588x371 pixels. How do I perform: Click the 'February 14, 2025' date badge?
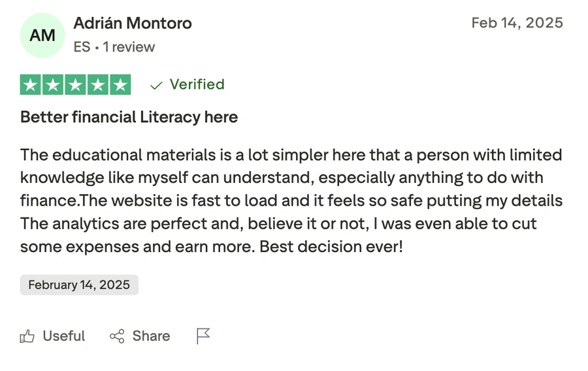pyautogui.click(x=79, y=285)
